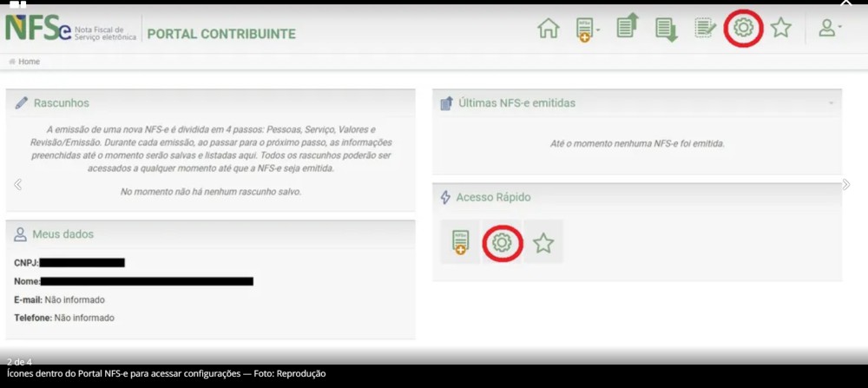Open favorites star in top toolbar
Viewport: 868px width, 388px height.
781,28
